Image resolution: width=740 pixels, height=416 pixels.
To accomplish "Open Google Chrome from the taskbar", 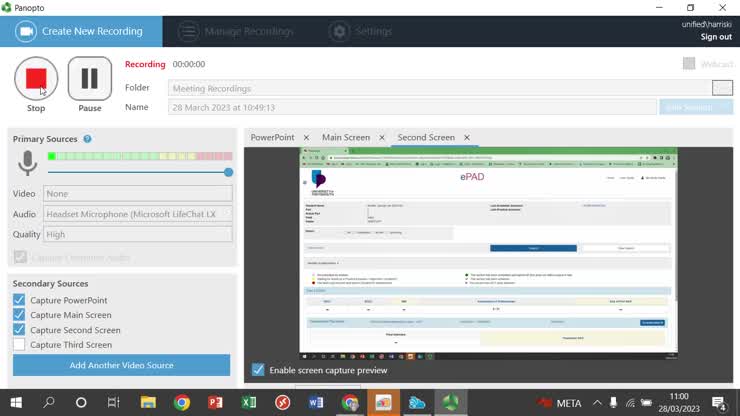I will point(181,403).
